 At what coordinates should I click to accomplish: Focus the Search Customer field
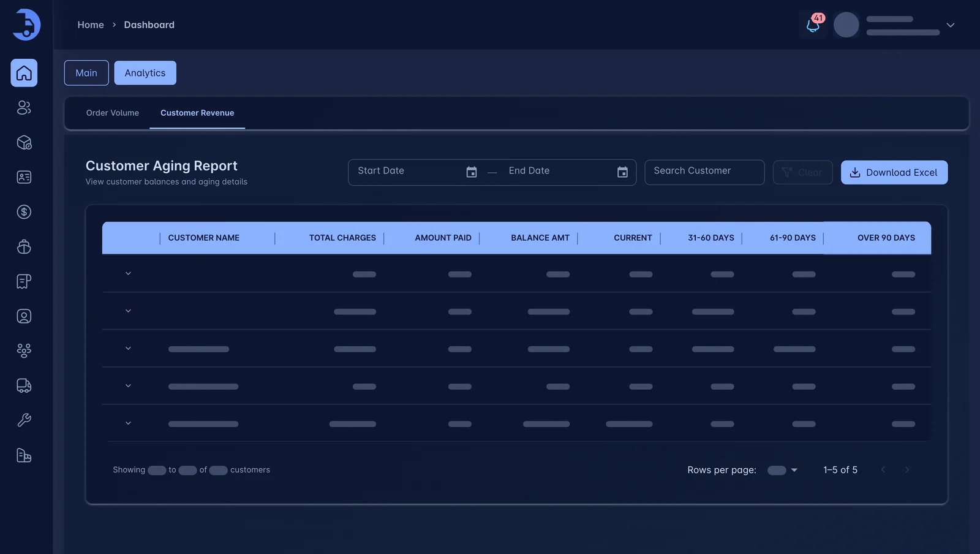[704, 172]
